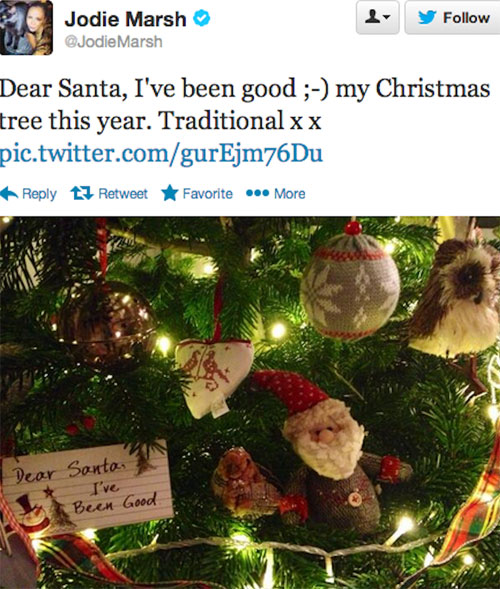Open the pic.twitter.com/gurEjm76Du link
Screen dimensions: 500x589
pos(161,154)
